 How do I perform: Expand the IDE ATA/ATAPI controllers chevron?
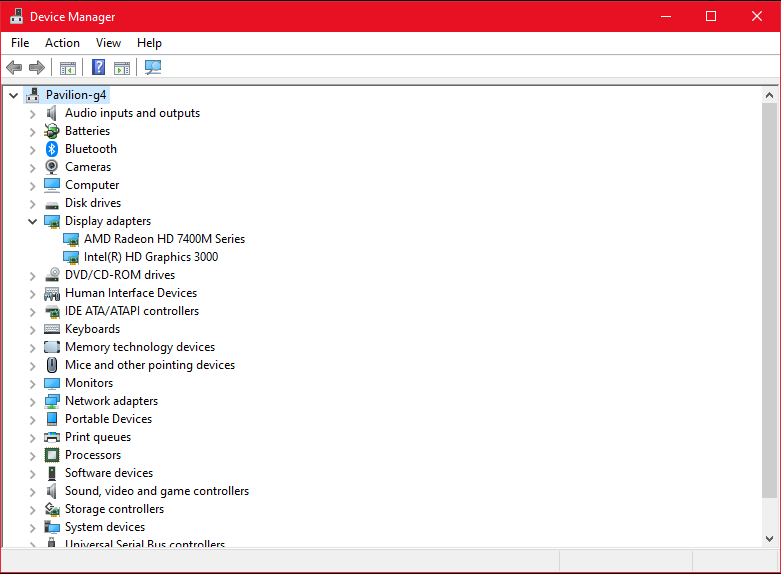(32, 312)
